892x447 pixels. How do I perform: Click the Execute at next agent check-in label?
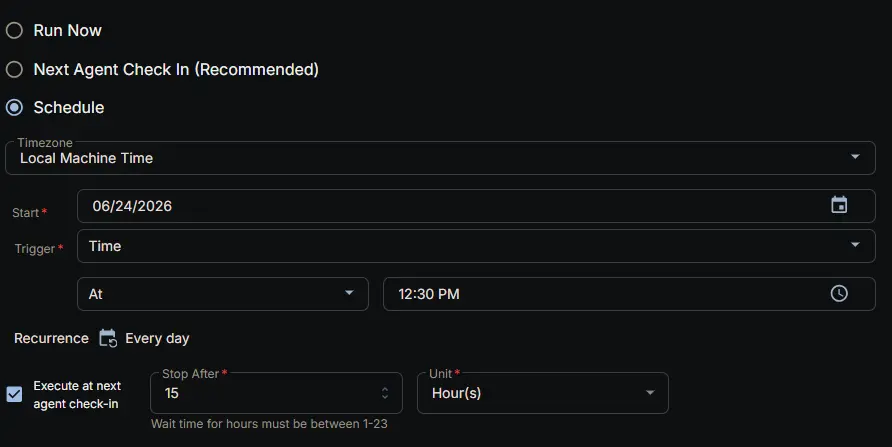[77, 395]
